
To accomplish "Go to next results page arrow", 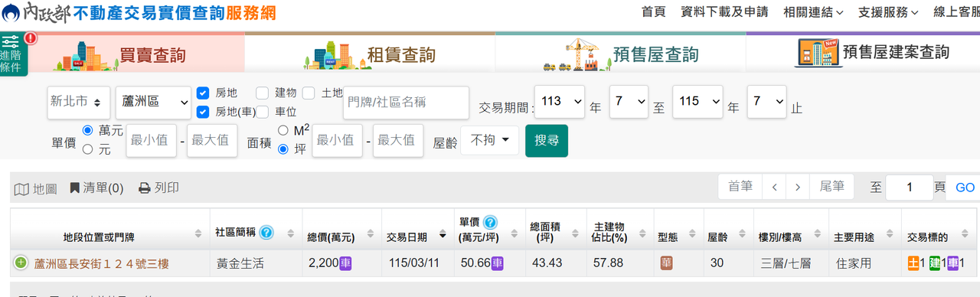I will [x=798, y=187].
